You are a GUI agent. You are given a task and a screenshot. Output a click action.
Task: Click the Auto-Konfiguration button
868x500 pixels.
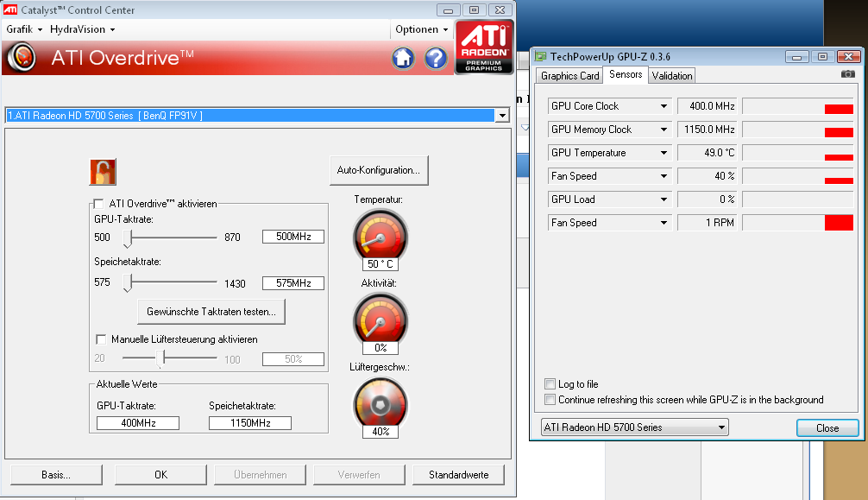tap(379, 170)
